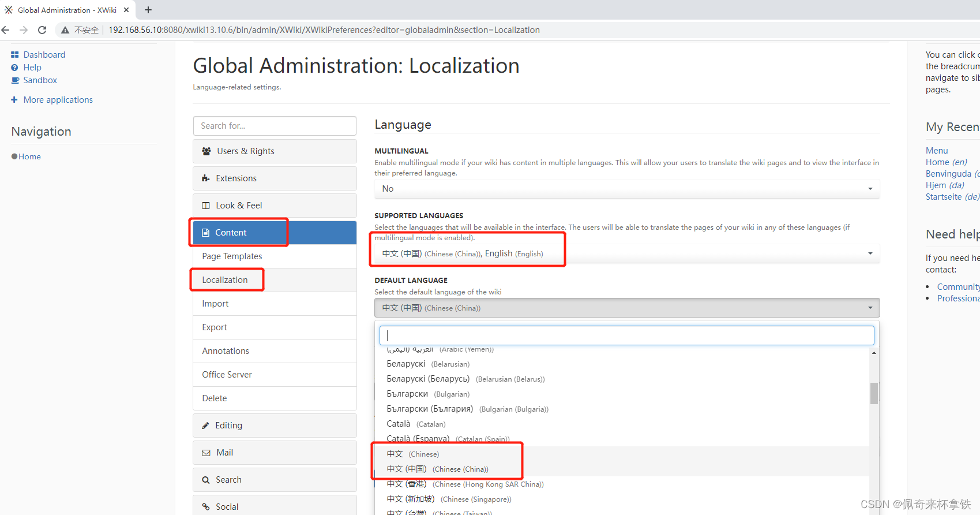Click the Content document icon
980x515 pixels.
[206, 233]
